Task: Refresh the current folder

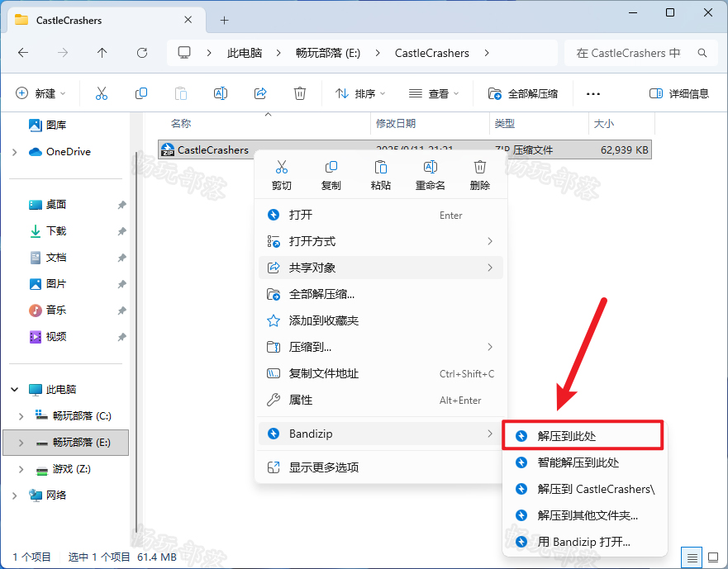Action: pyautogui.click(x=142, y=53)
